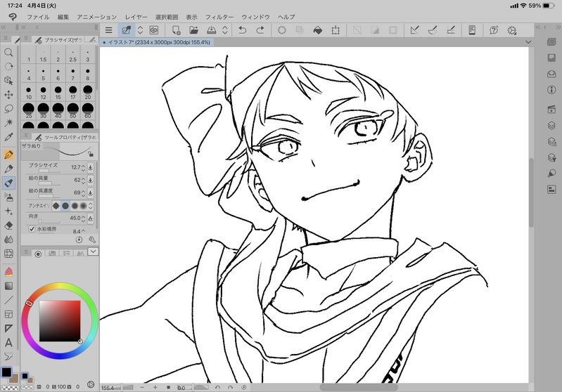Select the strongest anti-aliasing option
The image size is (562, 392).
(84, 206)
